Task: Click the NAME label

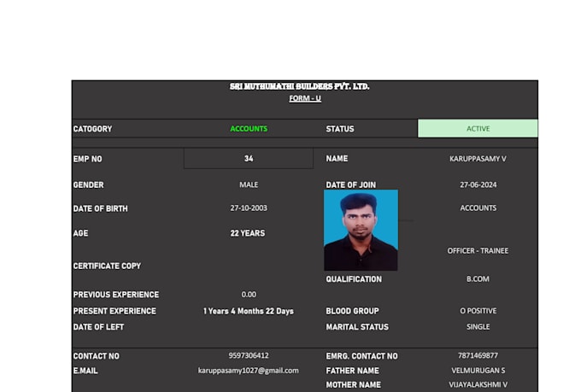Action: point(337,159)
